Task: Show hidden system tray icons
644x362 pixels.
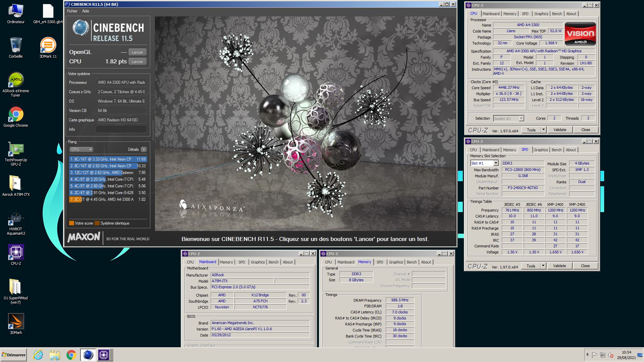Action: tap(587, 355)
